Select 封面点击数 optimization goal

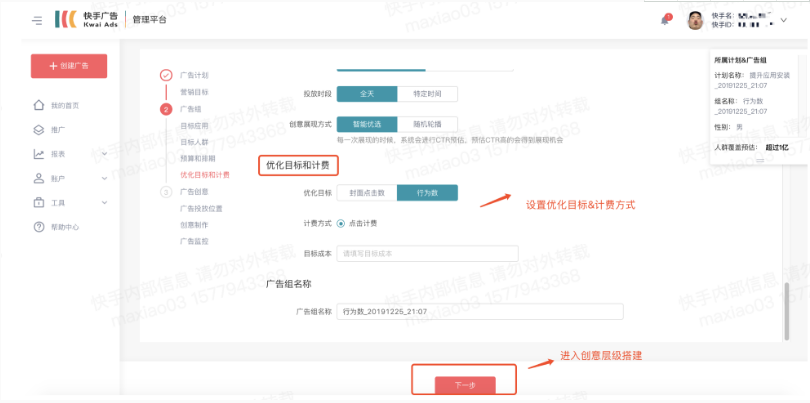point(367,193)
